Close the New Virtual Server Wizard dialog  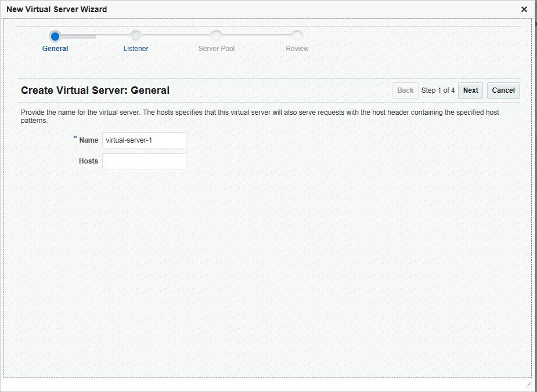(x=524, y=10)
